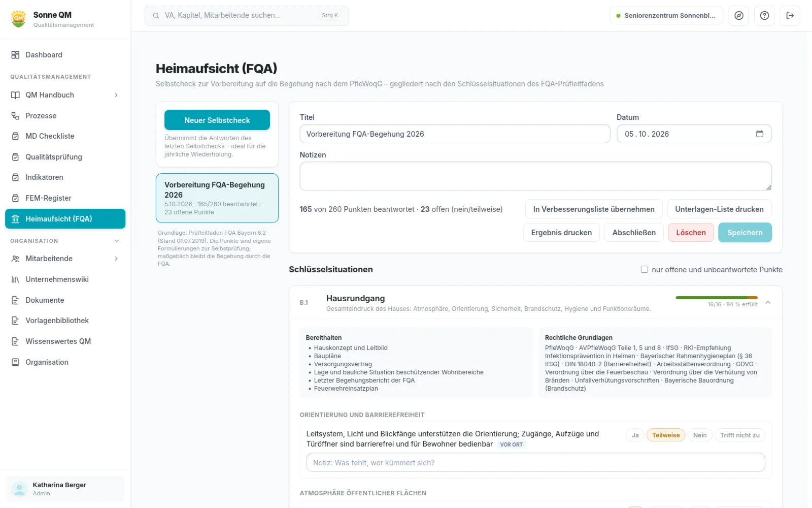The height and width of the screenshot is (508, 812).
Task: Click the QM Handbuch book icon
Action: [15, 95]
